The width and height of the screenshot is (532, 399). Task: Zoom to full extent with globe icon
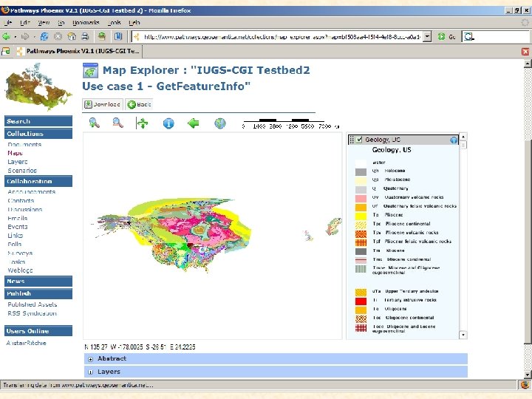click(x=220, y=123)
